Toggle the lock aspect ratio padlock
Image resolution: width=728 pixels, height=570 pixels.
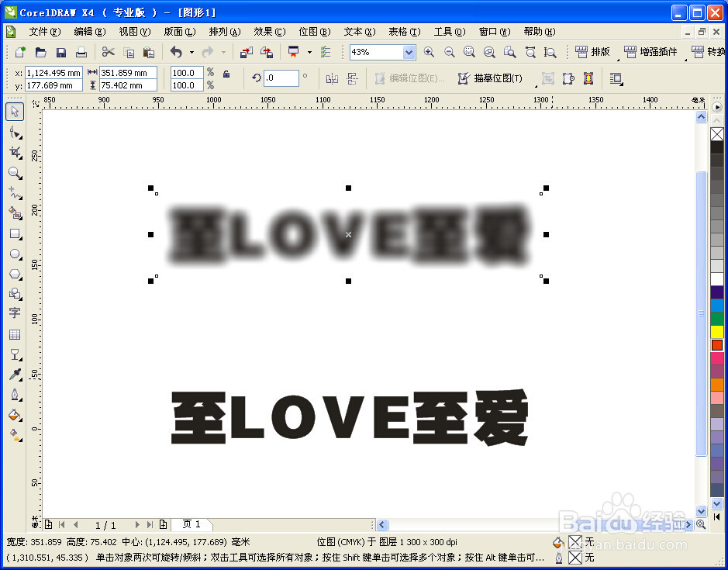(x=227, y=74)
